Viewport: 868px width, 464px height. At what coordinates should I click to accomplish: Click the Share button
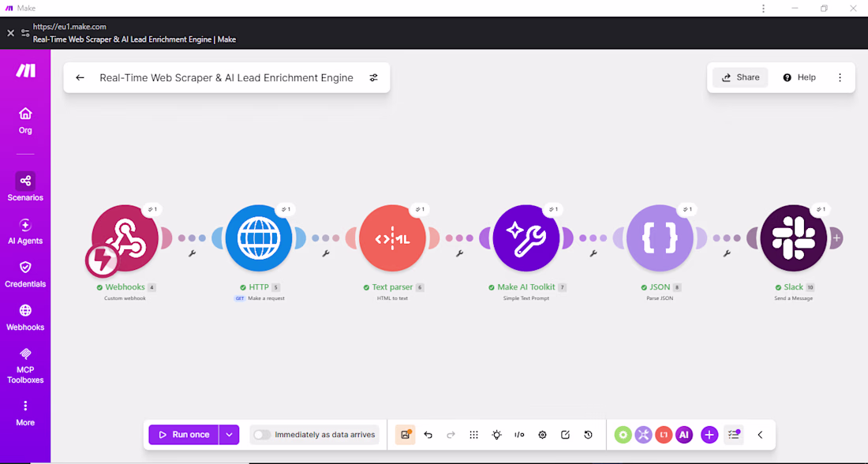click(x=740, y=77)
